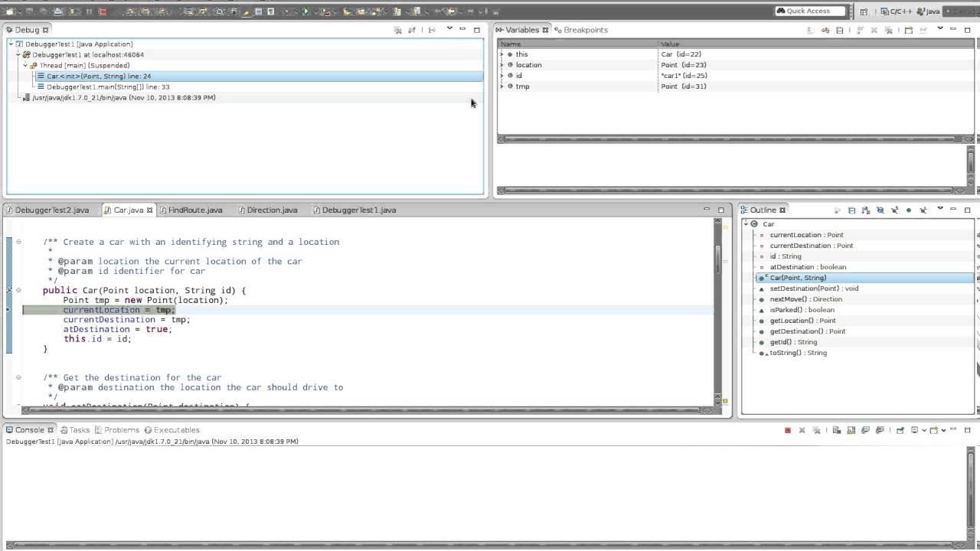Select getLocation() : Point in Outline

802,321
